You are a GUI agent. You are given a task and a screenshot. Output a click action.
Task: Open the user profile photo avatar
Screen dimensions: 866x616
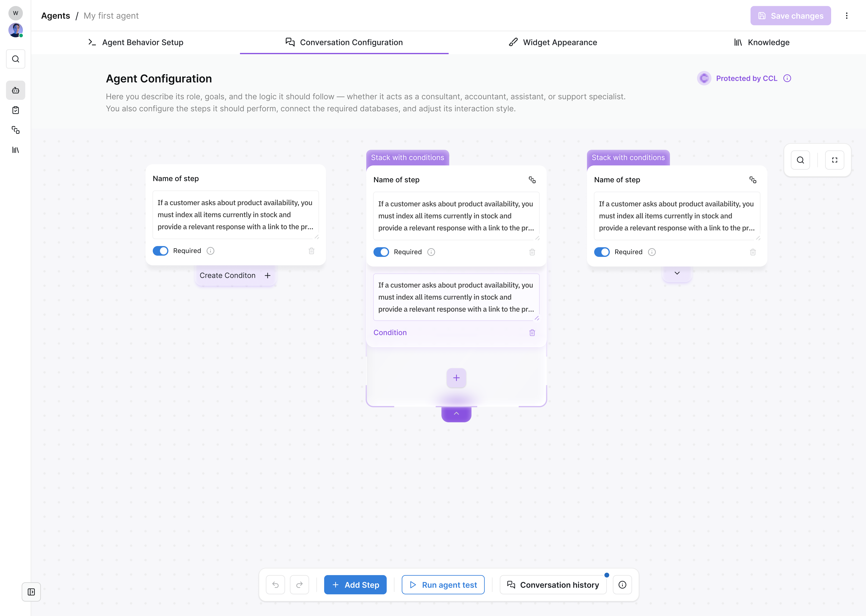[x=16, y=30]
